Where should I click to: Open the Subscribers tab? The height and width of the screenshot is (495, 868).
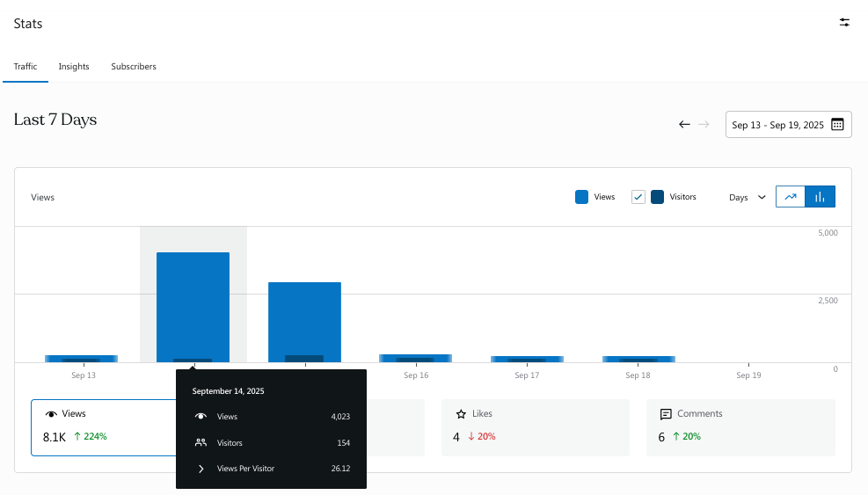click(134, 67)
